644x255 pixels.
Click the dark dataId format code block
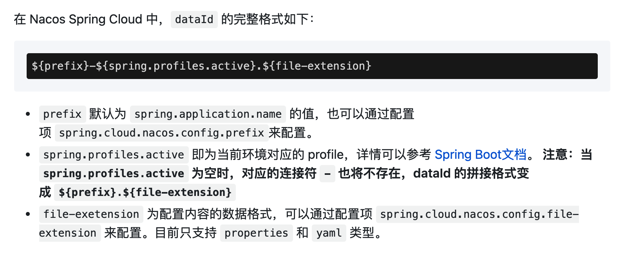pyautogui.click(x=312, y=66)
